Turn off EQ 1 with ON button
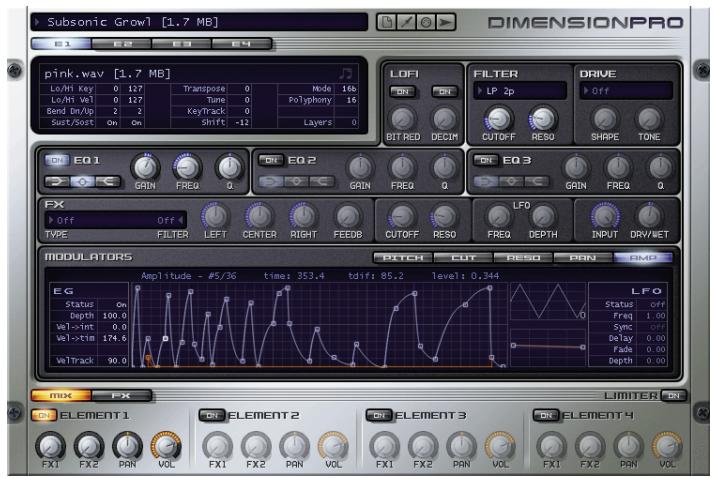Screen dimensions: 715x478 coord(57,160)
